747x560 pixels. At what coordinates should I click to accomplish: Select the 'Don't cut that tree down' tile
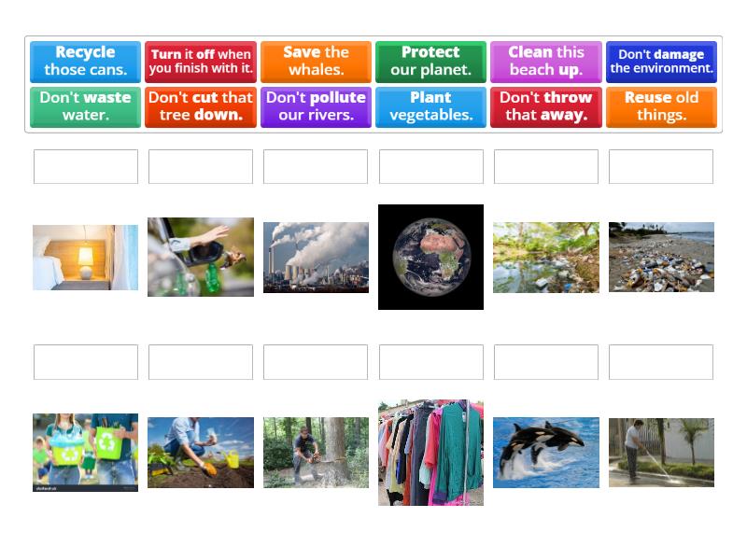200,105
